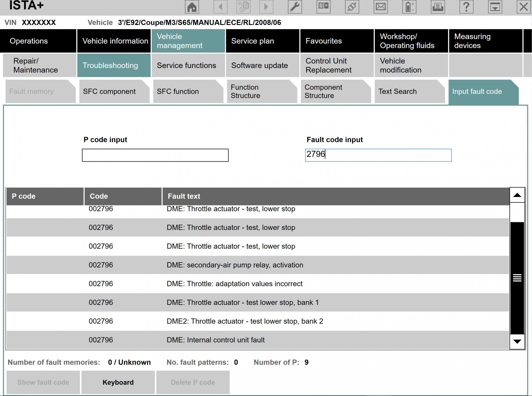
Task: Select the secondary-air pump relay fault row
Action: pyautogui.click(x=258, y=265)
